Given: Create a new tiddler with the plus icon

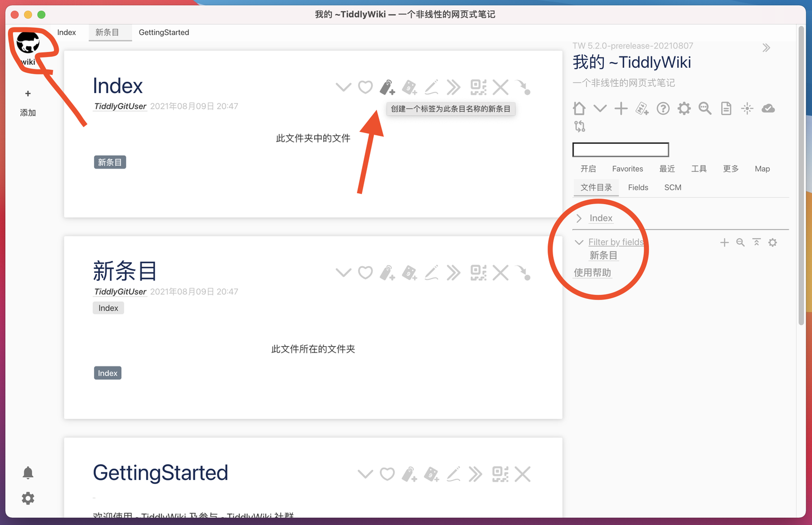Looking at the screenshot, I should click(x=621, y=108).
